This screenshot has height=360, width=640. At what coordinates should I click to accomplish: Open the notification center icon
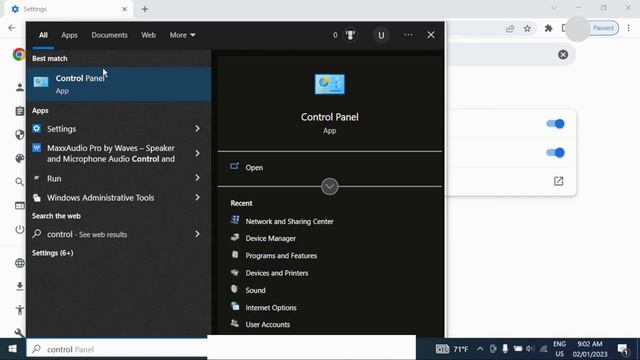[x=623, y=349]
